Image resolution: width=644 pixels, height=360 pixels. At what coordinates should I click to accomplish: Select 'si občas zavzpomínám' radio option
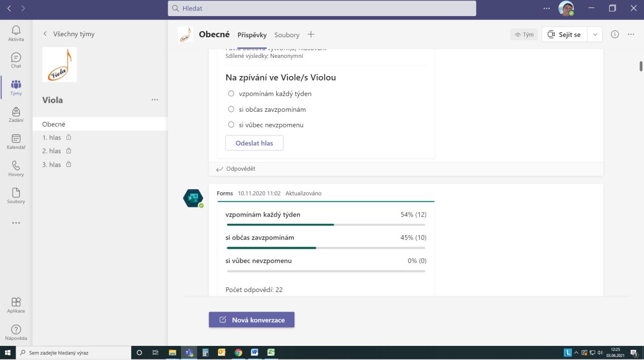[231, 109]
